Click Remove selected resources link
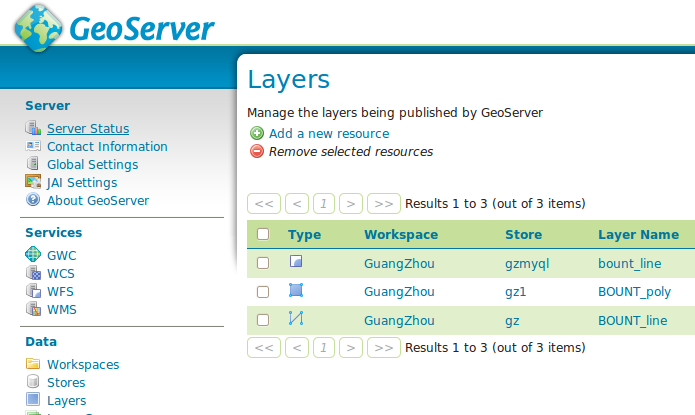This screenshot has width=695, height=415. point(351,152)
